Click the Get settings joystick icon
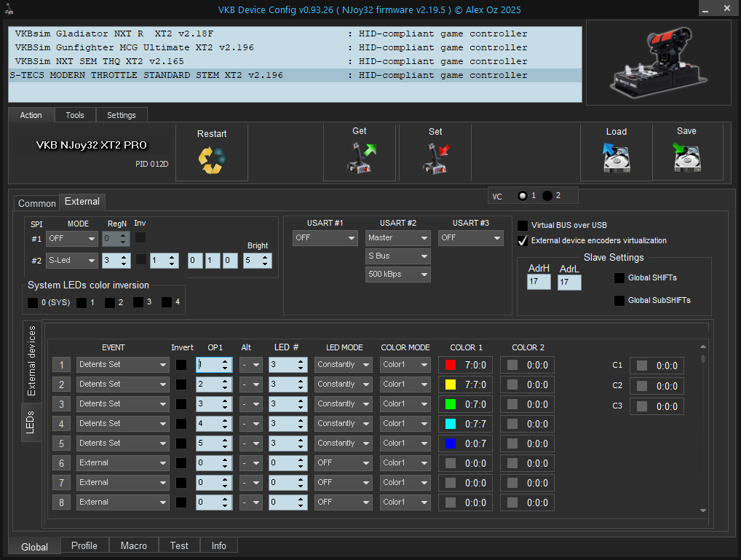The image size is (741, 560). (361, 158)
